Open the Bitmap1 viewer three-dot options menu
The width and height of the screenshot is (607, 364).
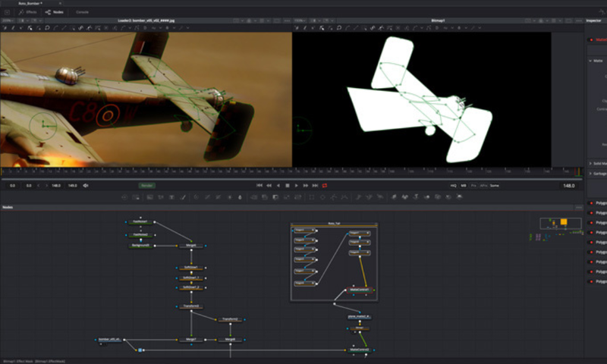pyautogui.click(x=579, y=20)
